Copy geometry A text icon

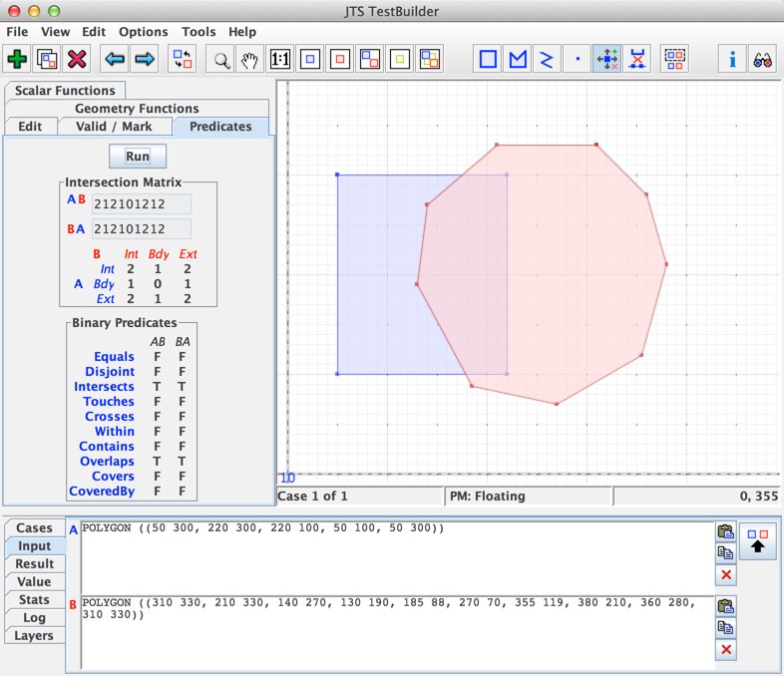[725, 552]
